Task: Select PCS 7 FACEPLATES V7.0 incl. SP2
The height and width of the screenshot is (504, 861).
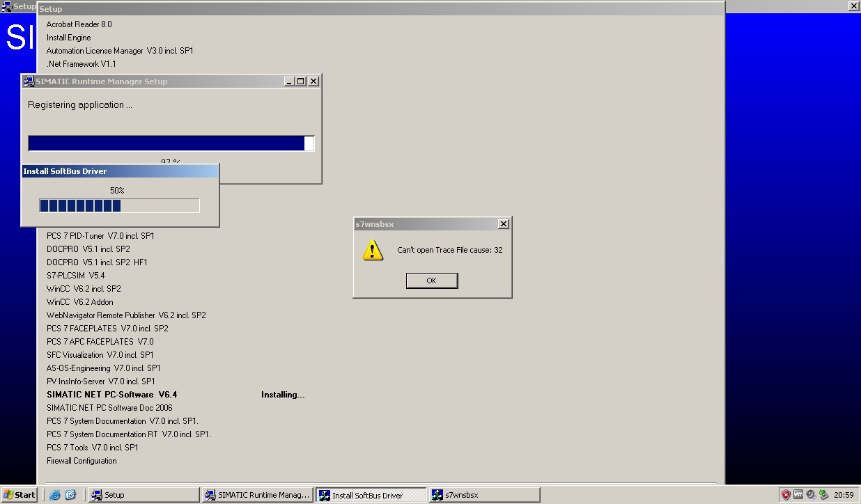Action: [x=107, y=329]
